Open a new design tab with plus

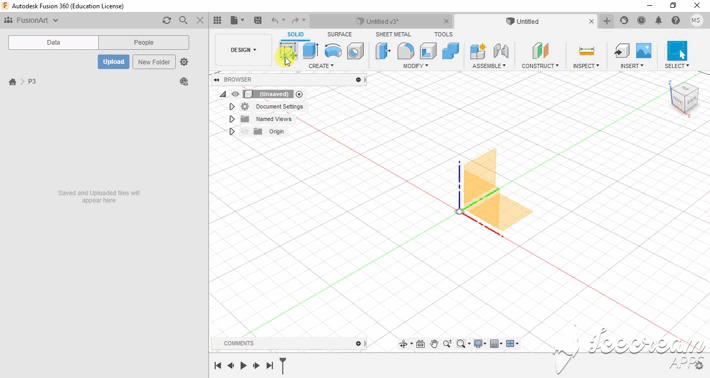(x=606, y=21)
